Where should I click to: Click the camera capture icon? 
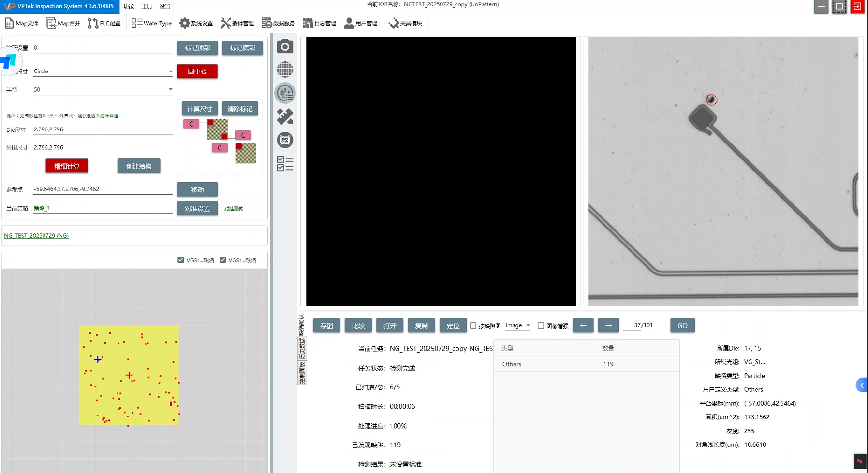[285, 46]
